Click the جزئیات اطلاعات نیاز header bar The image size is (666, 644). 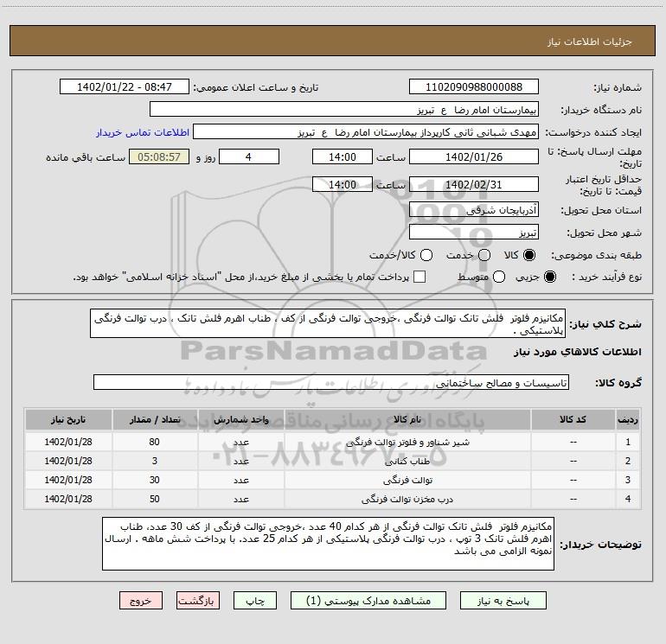tap(333, 41)
